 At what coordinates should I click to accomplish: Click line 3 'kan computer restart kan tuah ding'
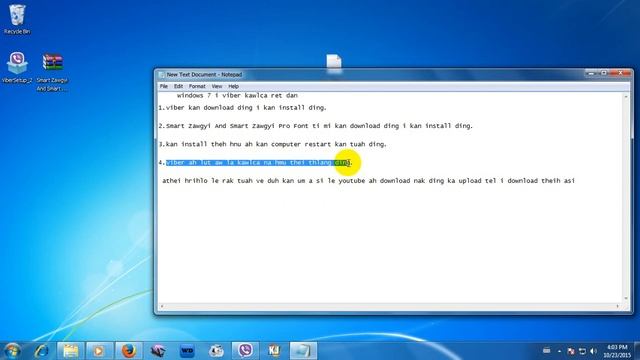[272, 144]
